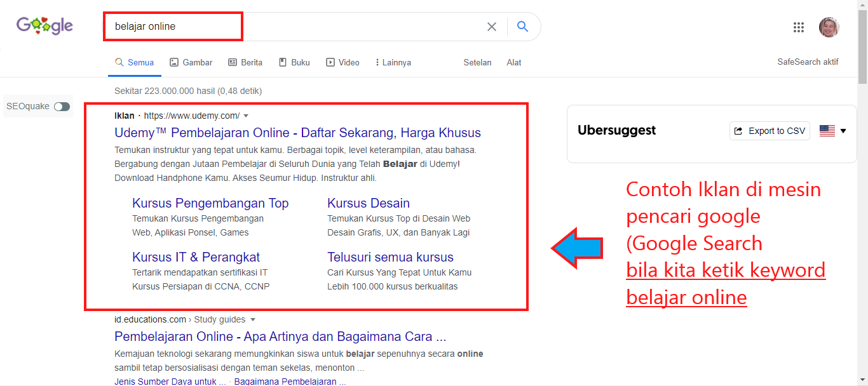Open the Udemy Pembelajaran Online ad link

[x=297, y=133]
